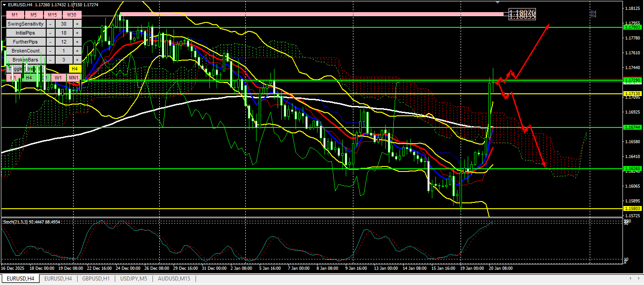644x285 pixels.
Task: Decrease SwingSensitivity with the minus button
Action: 50,24
